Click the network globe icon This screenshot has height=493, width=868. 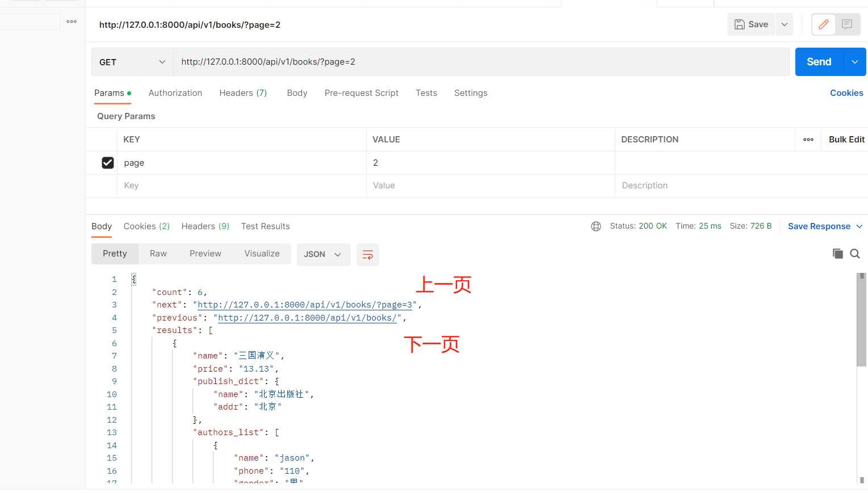click(x=596, y=226)
